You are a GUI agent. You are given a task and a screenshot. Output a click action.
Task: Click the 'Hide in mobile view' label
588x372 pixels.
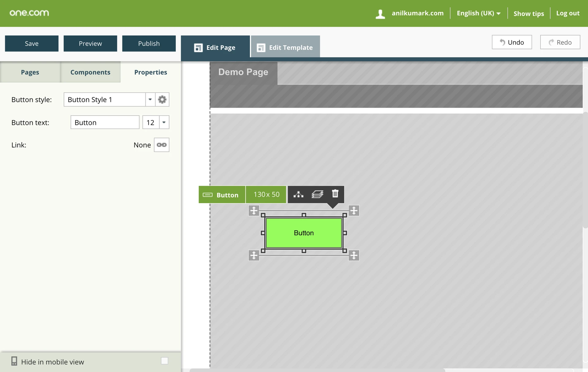coord(53,362)
